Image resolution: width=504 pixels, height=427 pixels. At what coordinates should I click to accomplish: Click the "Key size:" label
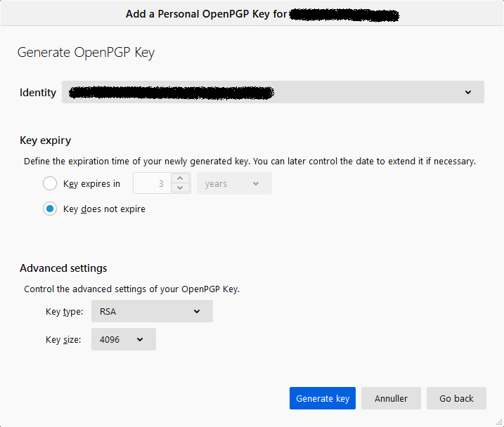tap(63, 340)
